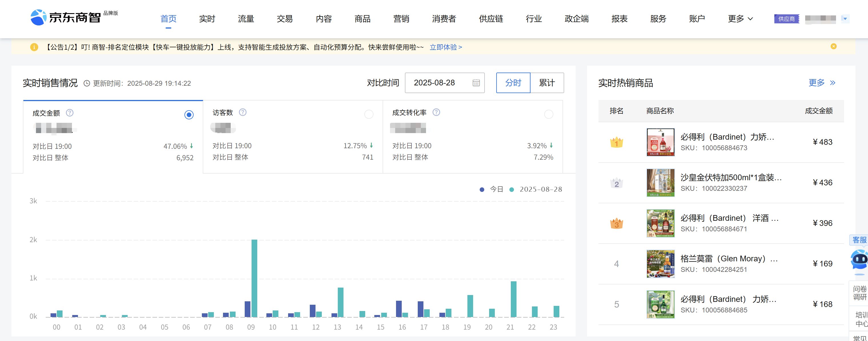
Task: Click product name 沙皇金伏特加500ml*1盒装
Action: click(x=731, y=178)
